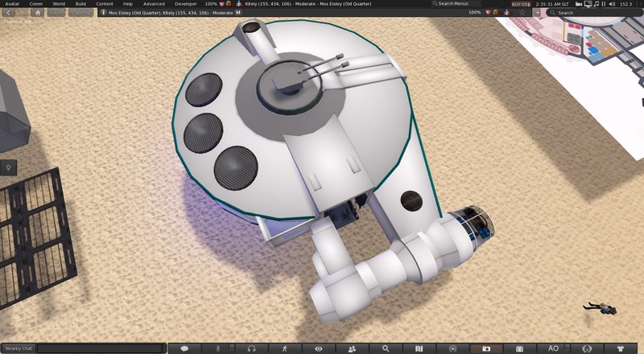Open the Build menu
Viewport: 644px width, 354px height.
point(80,4)
